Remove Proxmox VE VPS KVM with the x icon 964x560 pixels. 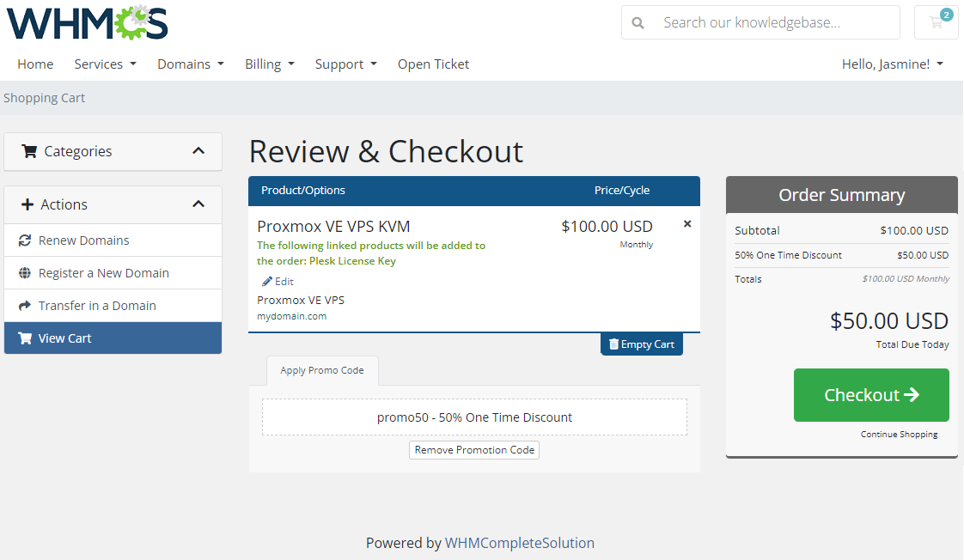[x=687, y=224]
